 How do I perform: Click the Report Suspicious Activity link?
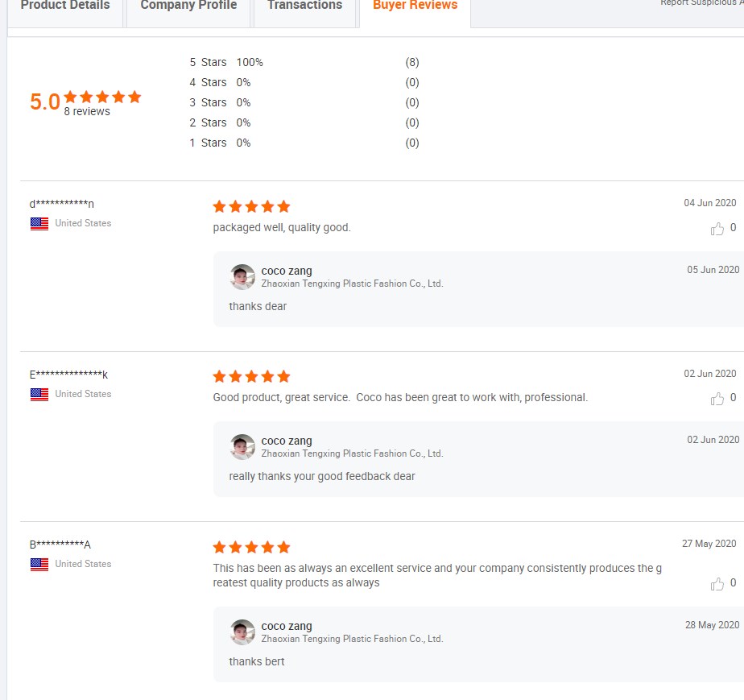click(x=701, y=3)
